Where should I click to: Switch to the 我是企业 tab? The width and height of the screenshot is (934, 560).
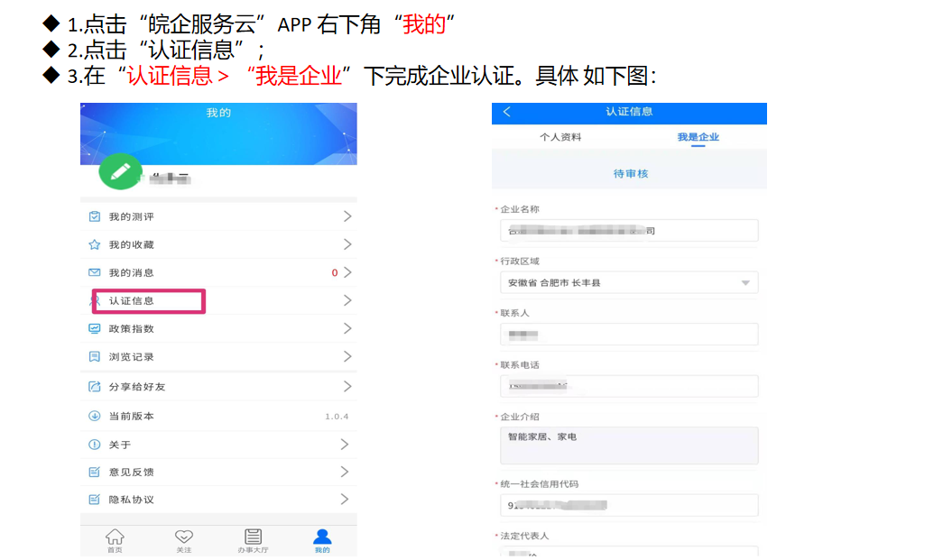(x=698, y=137)
